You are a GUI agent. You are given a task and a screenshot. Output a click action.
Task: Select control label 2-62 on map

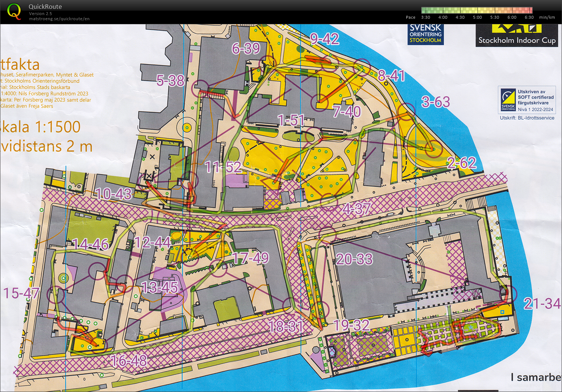462,163
